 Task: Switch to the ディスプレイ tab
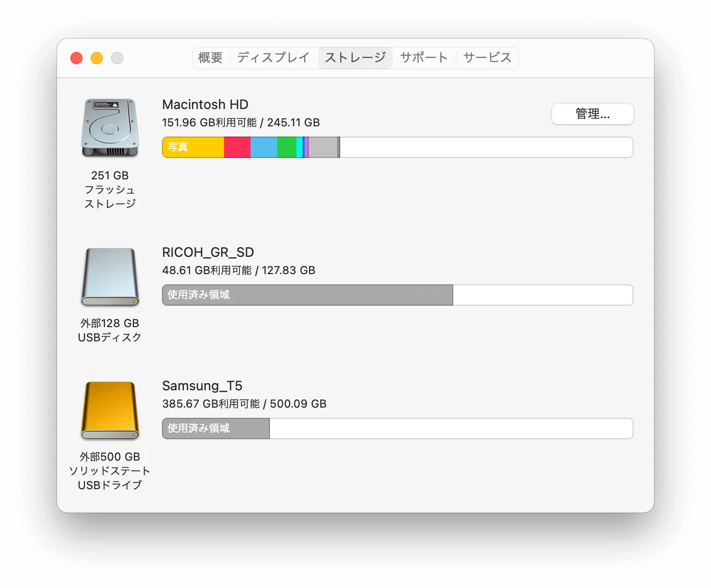273,58
